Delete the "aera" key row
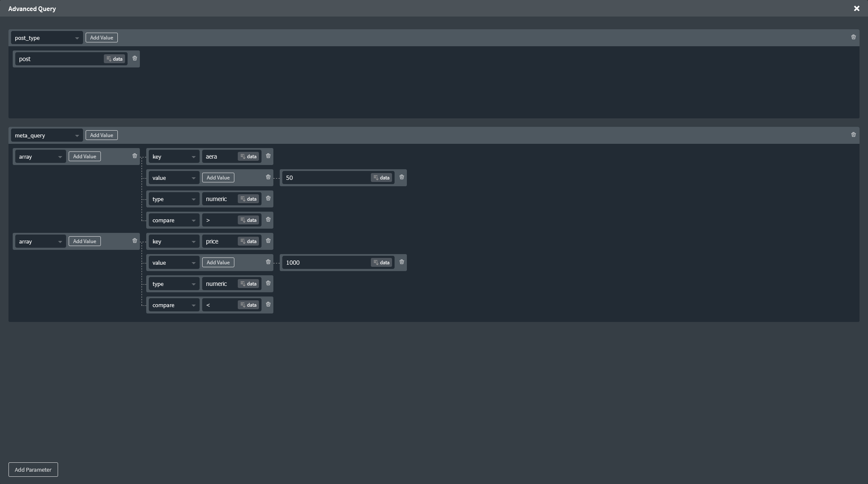 click(x=268, y=156)
